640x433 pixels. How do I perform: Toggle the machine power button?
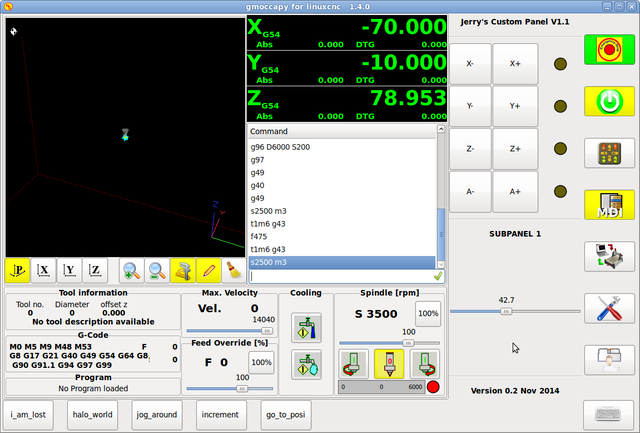(609, 100)
